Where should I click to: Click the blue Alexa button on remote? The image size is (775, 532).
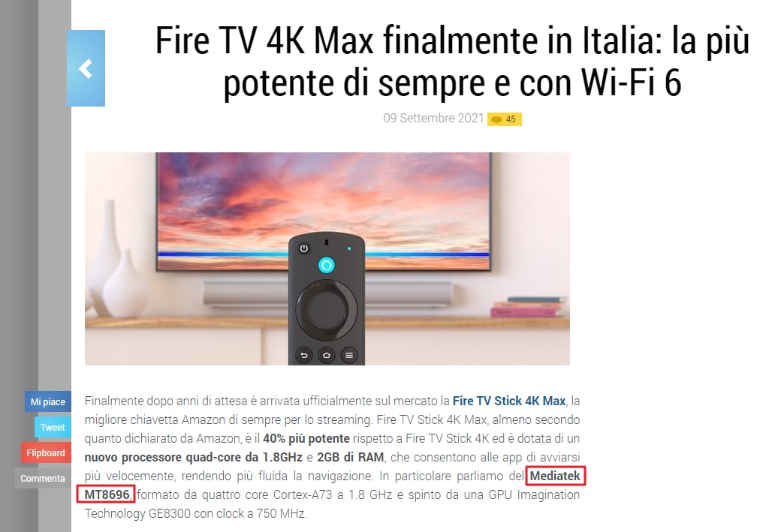pos(326,266)
